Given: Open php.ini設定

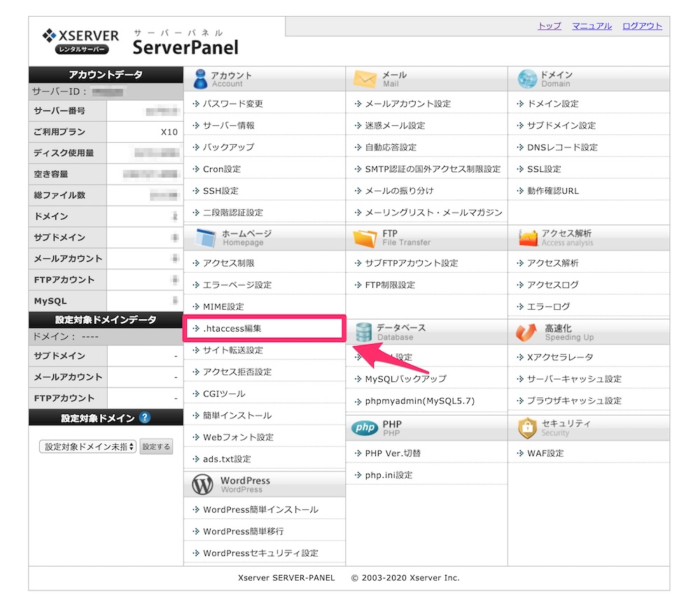Looking at the screenshot, I should [388, 475].
